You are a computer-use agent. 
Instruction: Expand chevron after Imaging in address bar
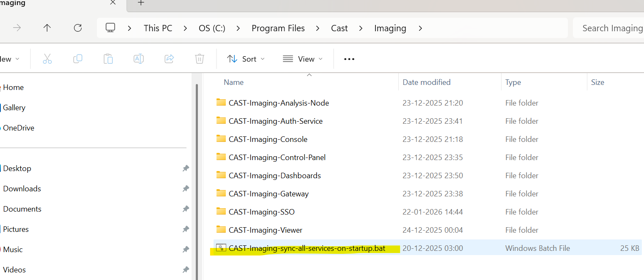tap(420, 28)
